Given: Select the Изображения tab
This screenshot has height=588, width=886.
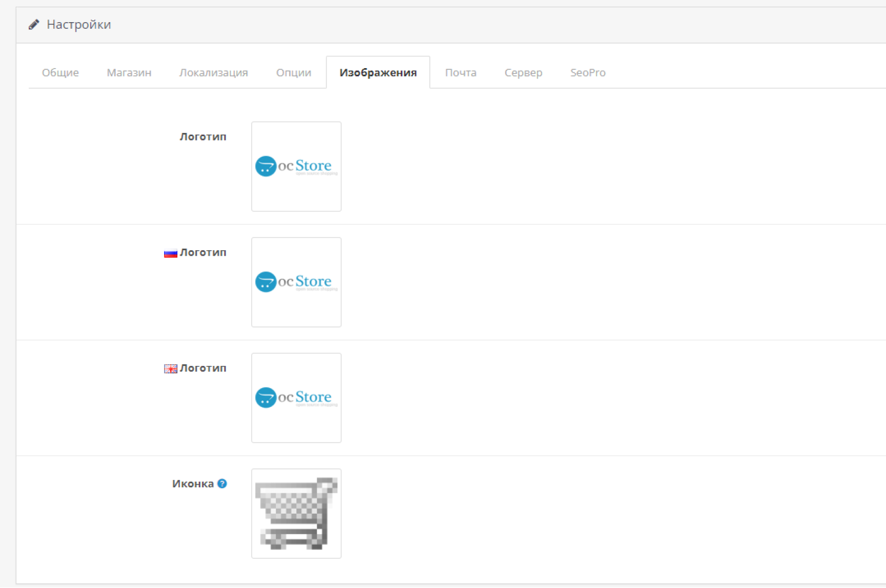Looking at the screenshot, I should point(378,73).
